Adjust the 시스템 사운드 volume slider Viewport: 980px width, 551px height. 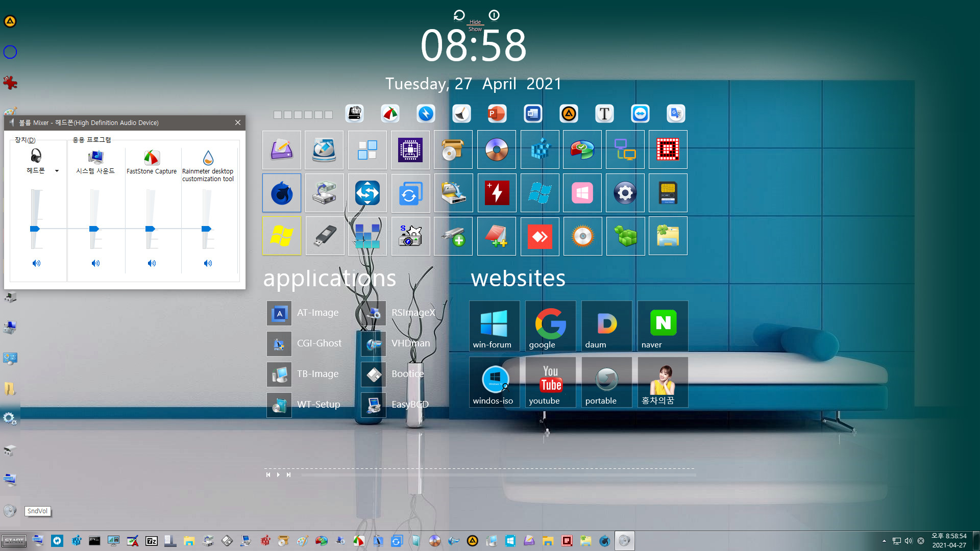click(x=94, y=229)
